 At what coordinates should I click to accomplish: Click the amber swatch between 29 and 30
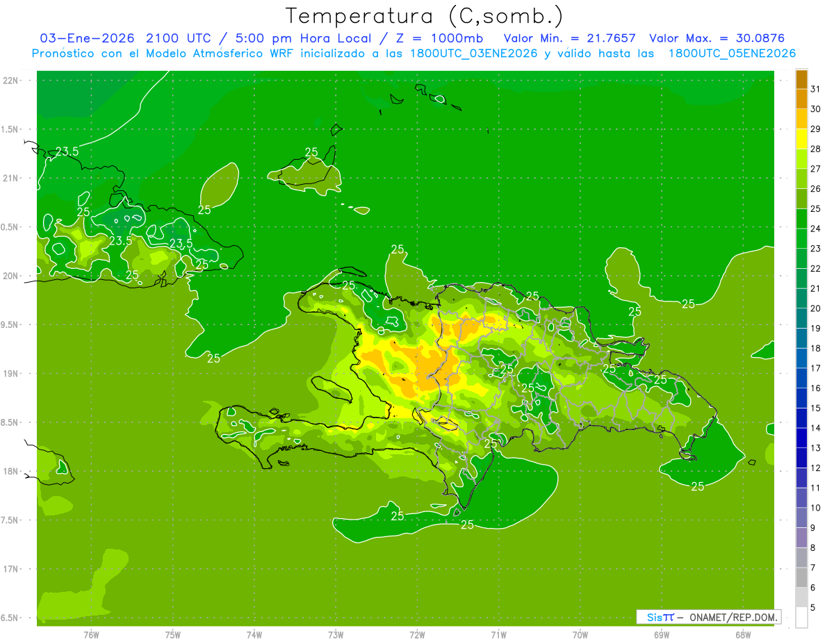click(801, 119)
